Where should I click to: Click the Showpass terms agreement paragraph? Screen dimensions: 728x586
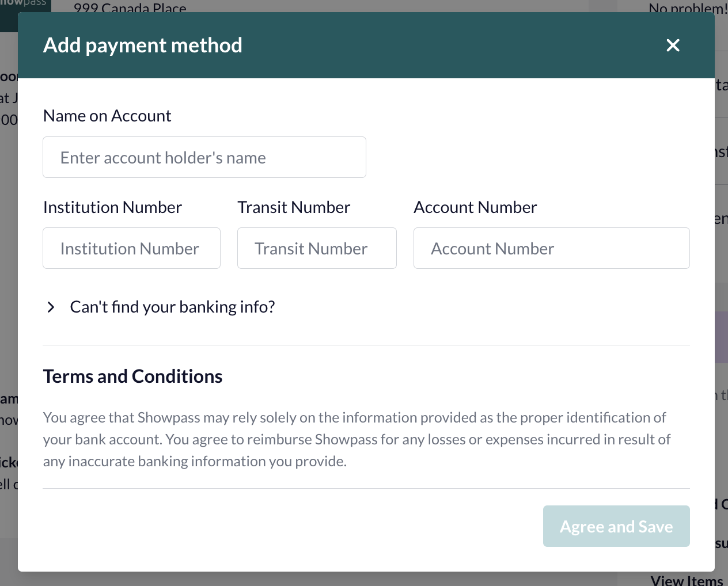coord(357,439)
